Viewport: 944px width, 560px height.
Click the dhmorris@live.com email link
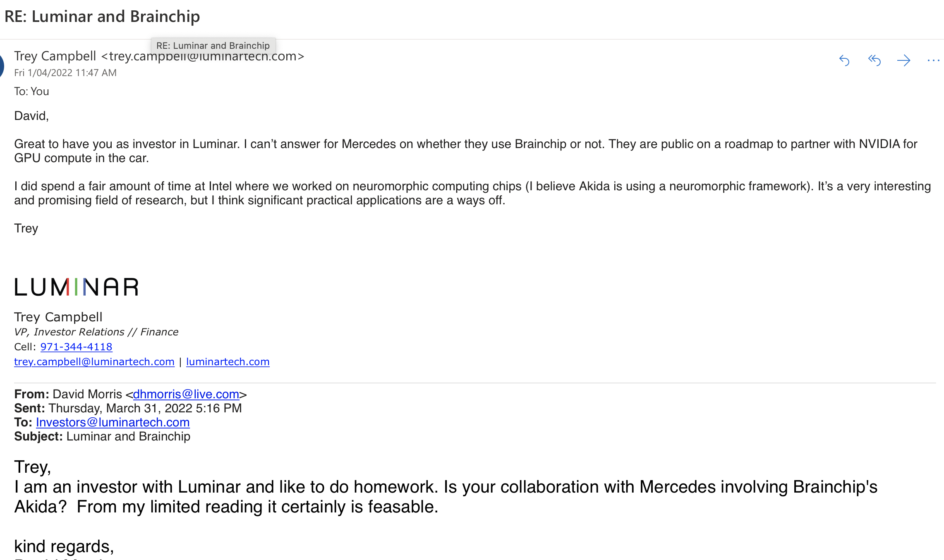pyautogui.click(x=186, y=394)
